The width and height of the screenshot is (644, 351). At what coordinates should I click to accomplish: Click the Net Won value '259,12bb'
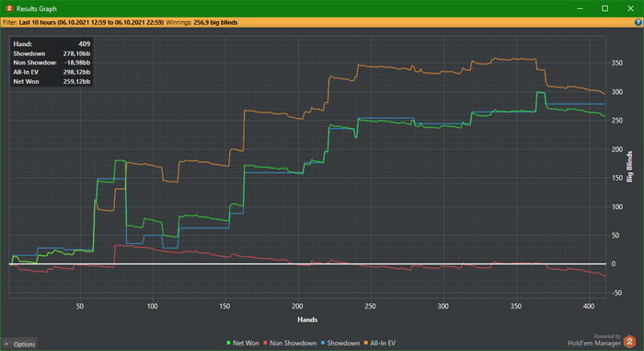pyautogui.click(x=76, y=81)
